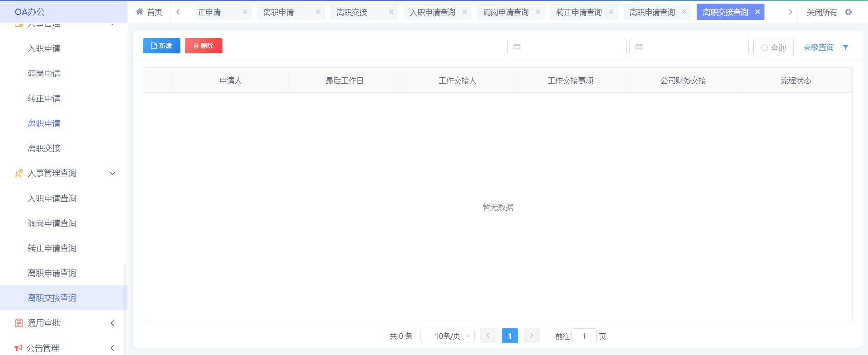Click the 通用审批 clipboard icon
Image resolution: width=868 pixels, height=355 pixels.
[x=19, y=323]
